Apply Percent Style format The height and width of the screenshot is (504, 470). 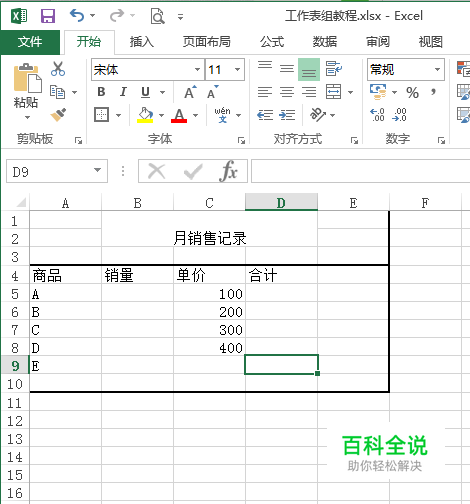pyautogui.click(x=412, y=92)
